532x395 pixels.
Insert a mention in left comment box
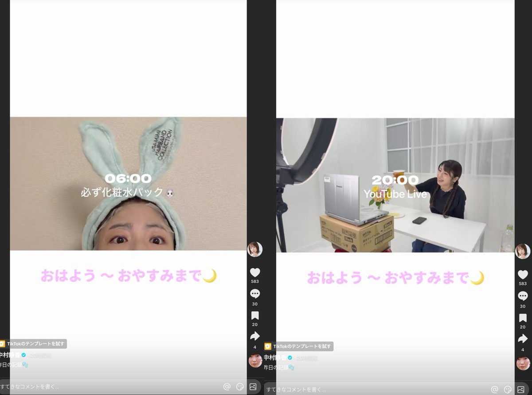[x=227, y=387]
